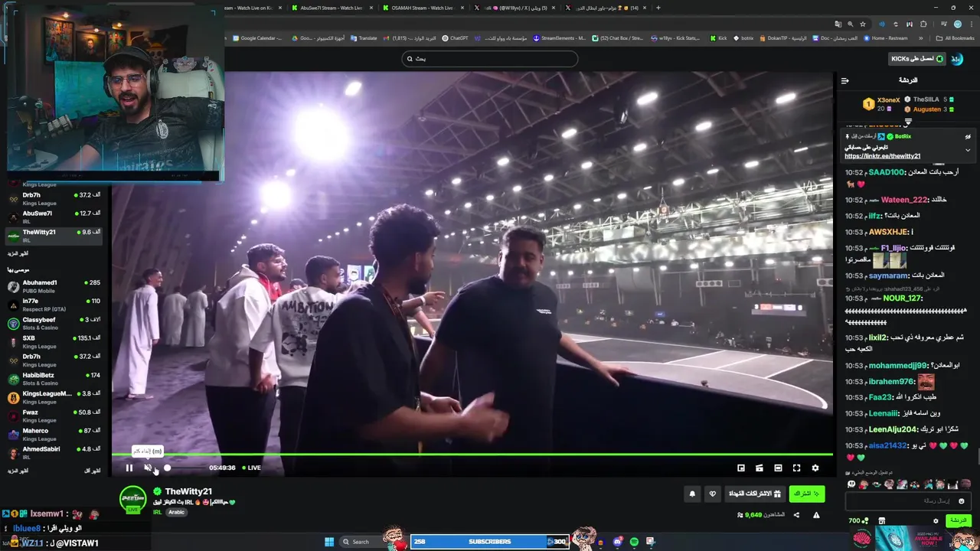Open video player settings gear

pos(815,468)
